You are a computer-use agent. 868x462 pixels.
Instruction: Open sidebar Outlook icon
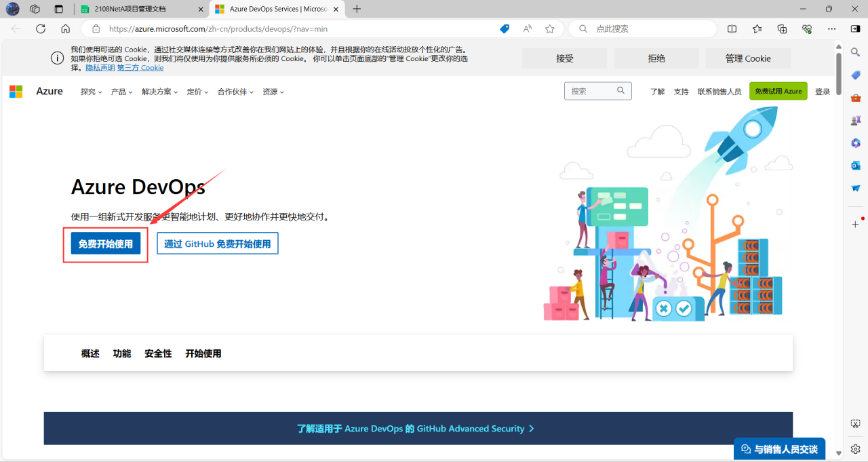856,166
